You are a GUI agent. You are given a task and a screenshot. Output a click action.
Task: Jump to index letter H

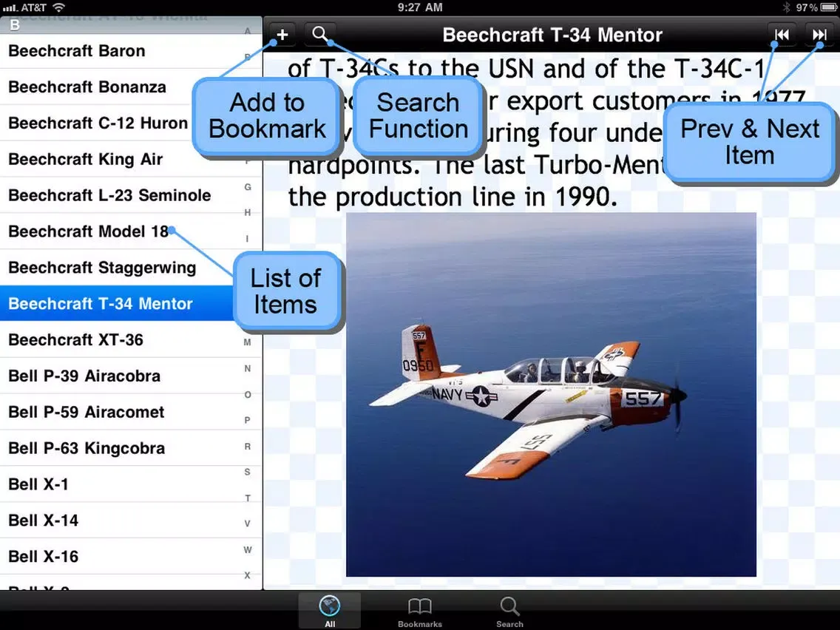(248, 213)
